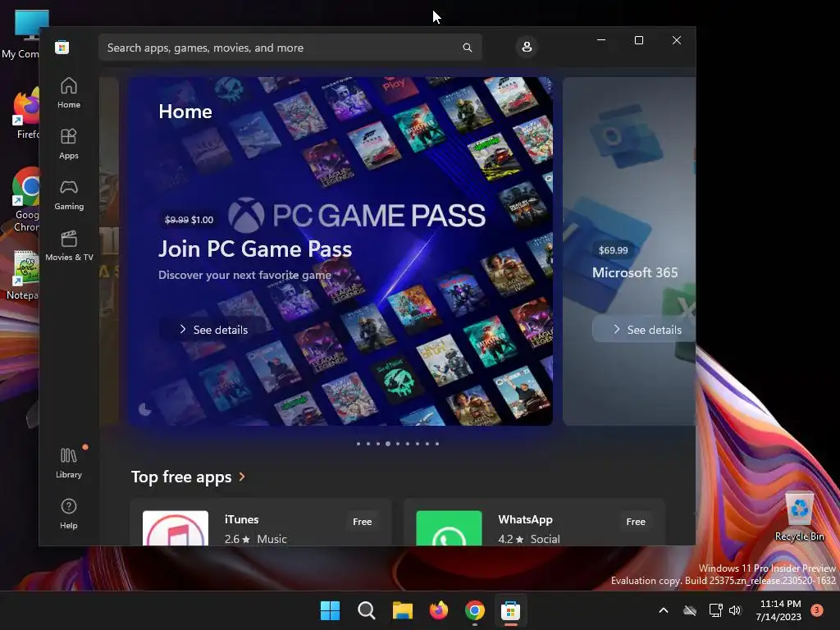Screen dimensions: 840x630
Task: Open the Recycle Bin desktop icon
Action: pyautogui.click(x=799, y=517)
